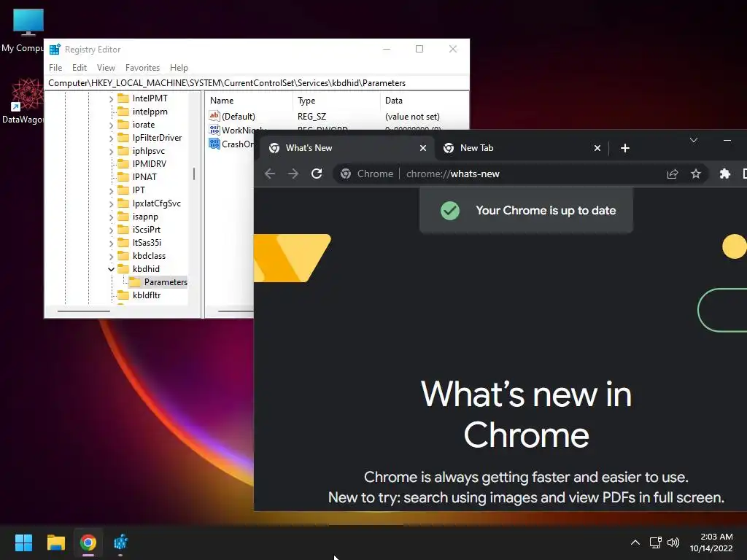
Task: Expand the IpxlatCfgSvc registry key
Action: click(x=111, y=204)
